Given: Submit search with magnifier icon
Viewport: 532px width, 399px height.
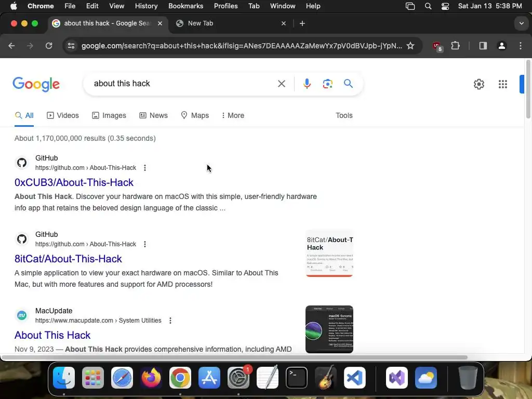Looking at the screenshot, I should [x=348, y=84].
